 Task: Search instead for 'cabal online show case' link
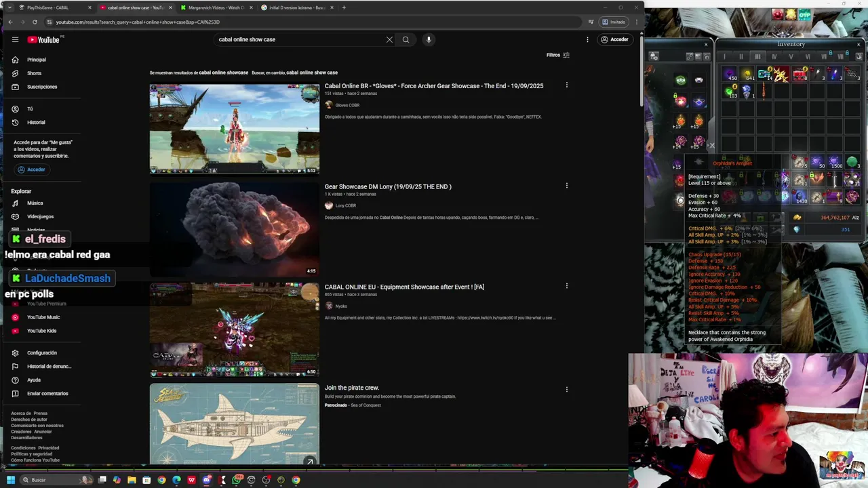(x=311, y=73)
